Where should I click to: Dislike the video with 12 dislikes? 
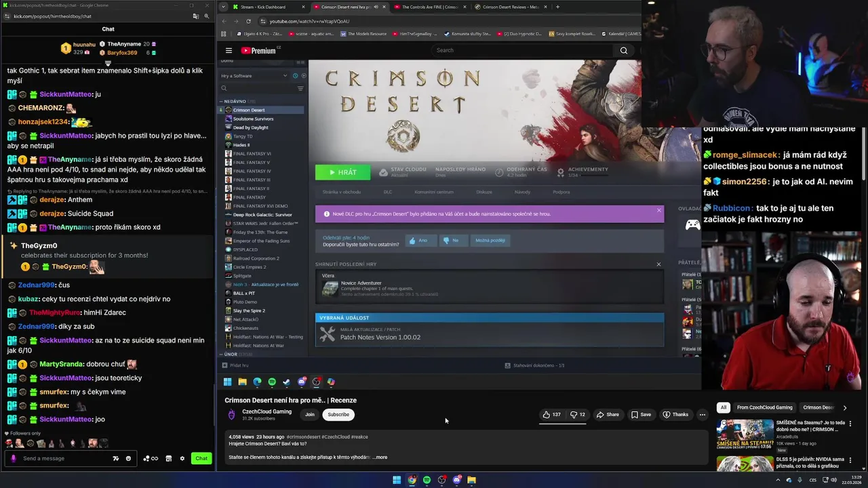[x=578, y=415]
